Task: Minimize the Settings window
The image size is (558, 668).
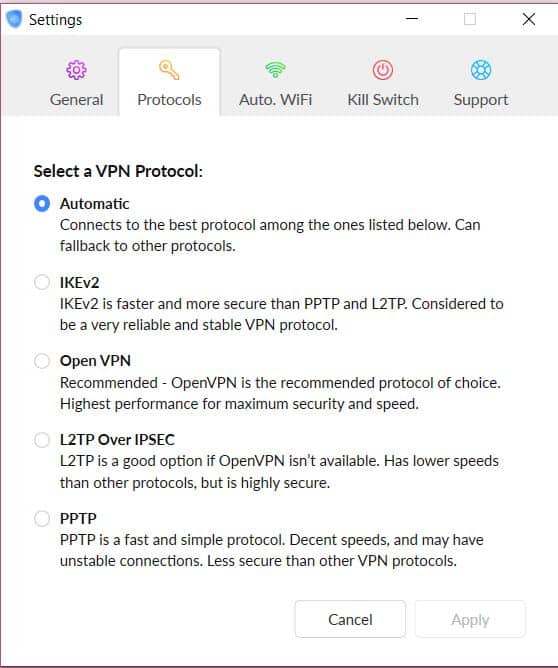Action: (412, 19)
